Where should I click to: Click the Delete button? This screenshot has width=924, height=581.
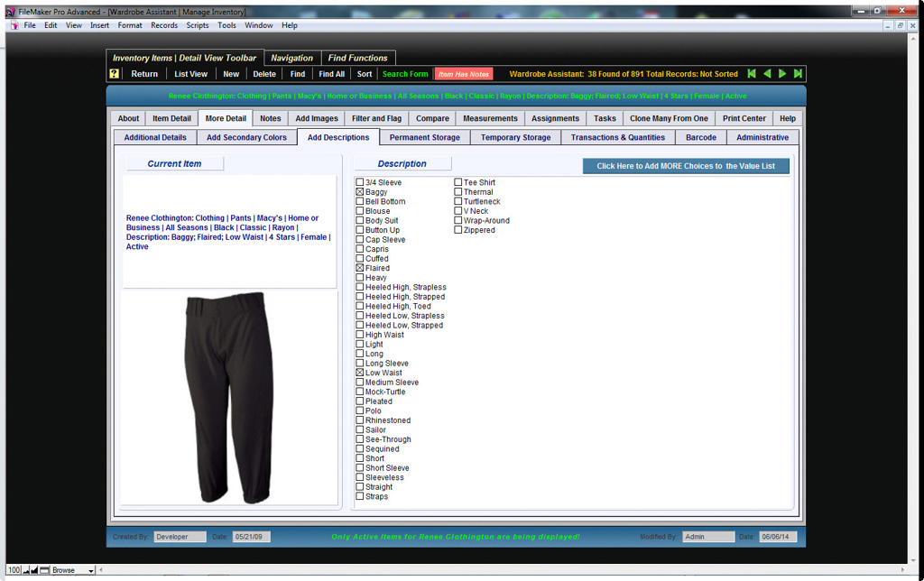tap(264, 74)
